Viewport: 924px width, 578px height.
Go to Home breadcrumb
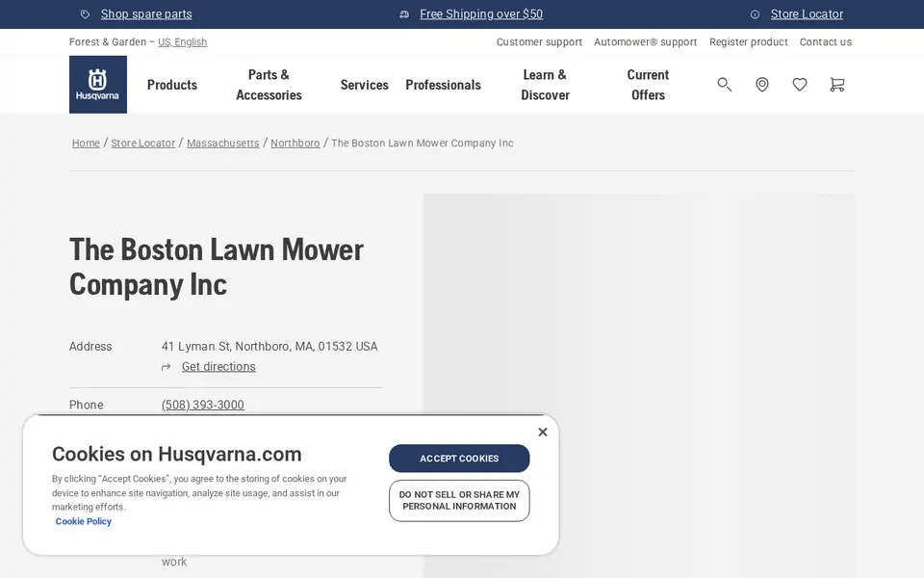(86, 144)
